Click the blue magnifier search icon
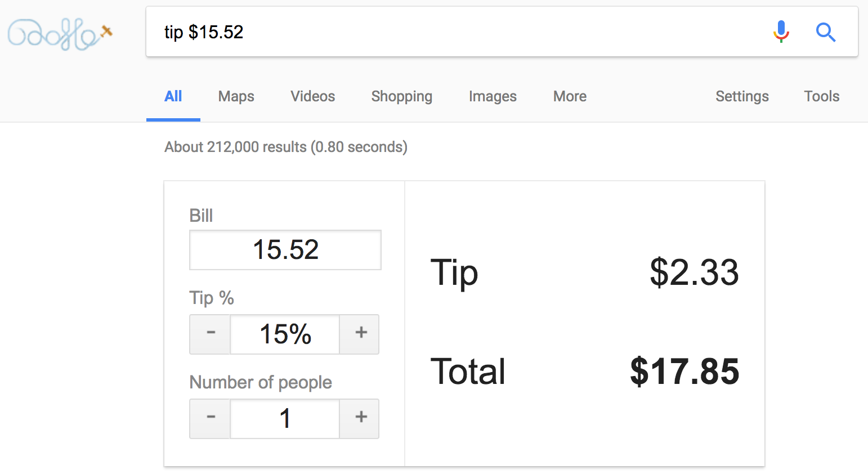The width and height of the screenshot is (868, 474). (825, 32)
